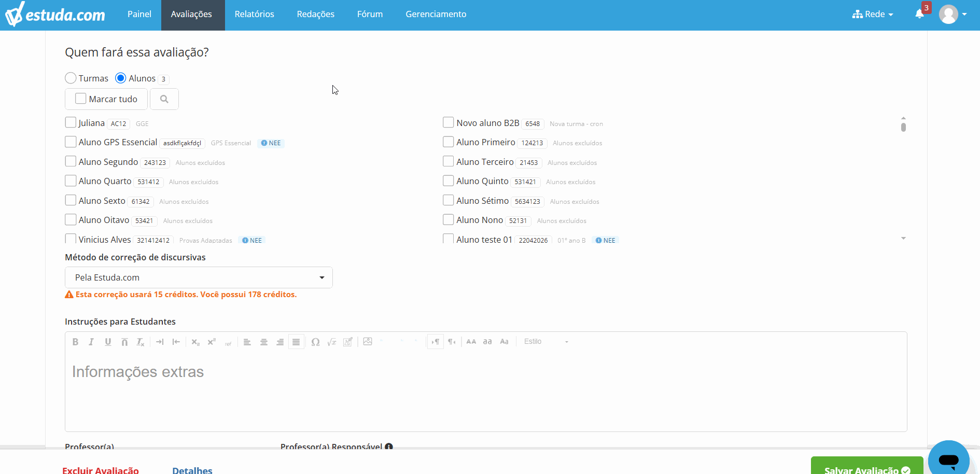Click the Excluir Avaliação link

pyautogui.click(x=101, y=470)
